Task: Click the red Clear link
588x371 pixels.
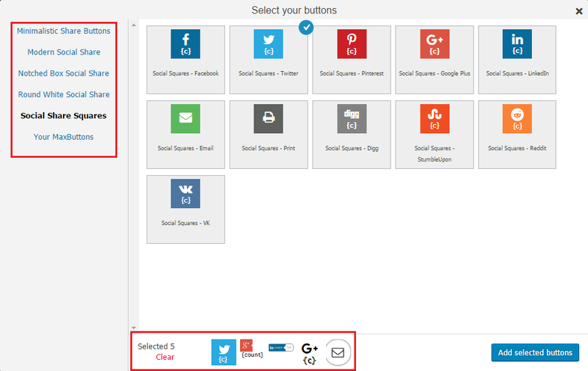Action: click(165, 357)
